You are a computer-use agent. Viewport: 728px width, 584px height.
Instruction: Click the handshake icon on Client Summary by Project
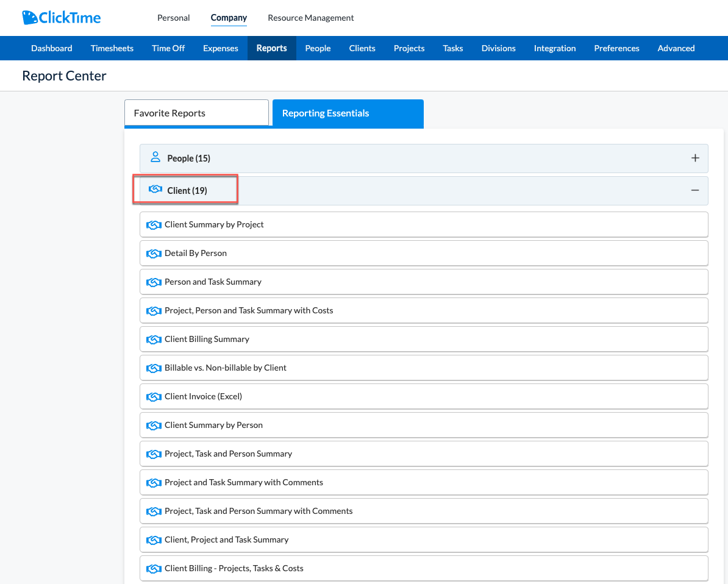(154, 224)
